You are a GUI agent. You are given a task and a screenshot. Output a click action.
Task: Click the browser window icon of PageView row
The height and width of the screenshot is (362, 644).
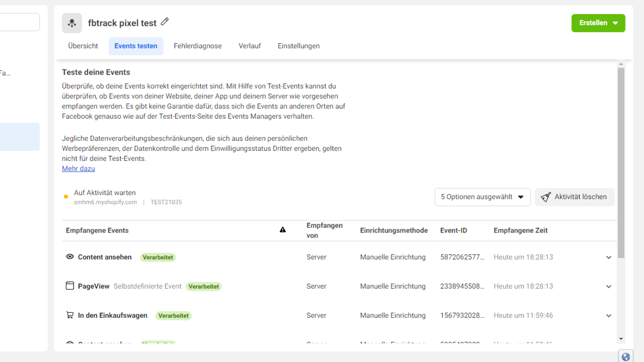point(70,286)
